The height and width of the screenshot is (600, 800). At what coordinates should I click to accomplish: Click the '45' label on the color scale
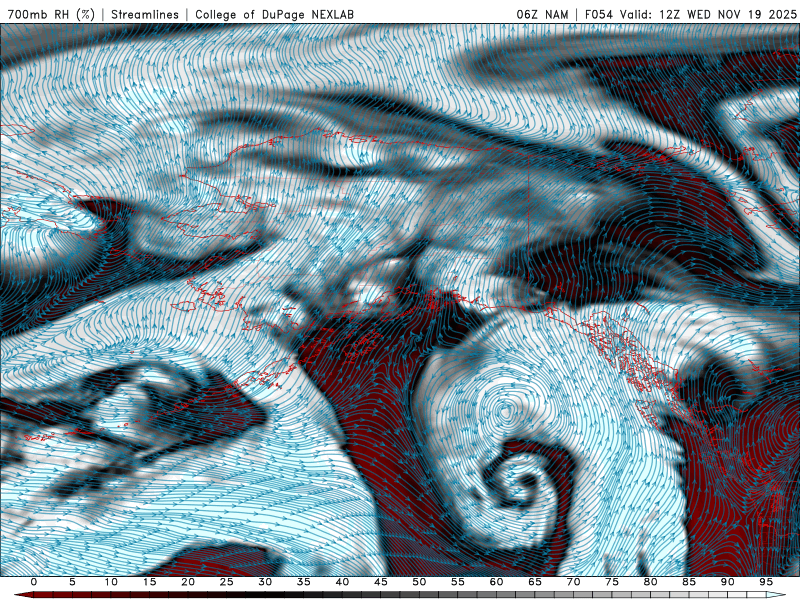tap(381, 582)
